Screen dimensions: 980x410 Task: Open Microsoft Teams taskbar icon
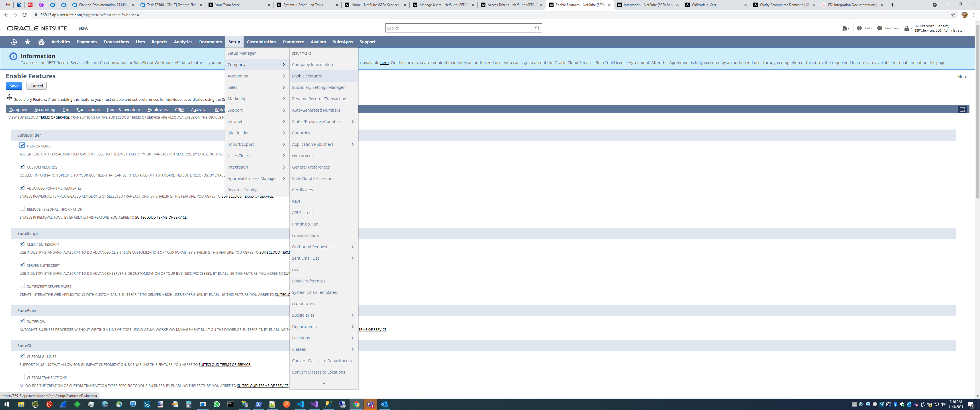[370, 404]
